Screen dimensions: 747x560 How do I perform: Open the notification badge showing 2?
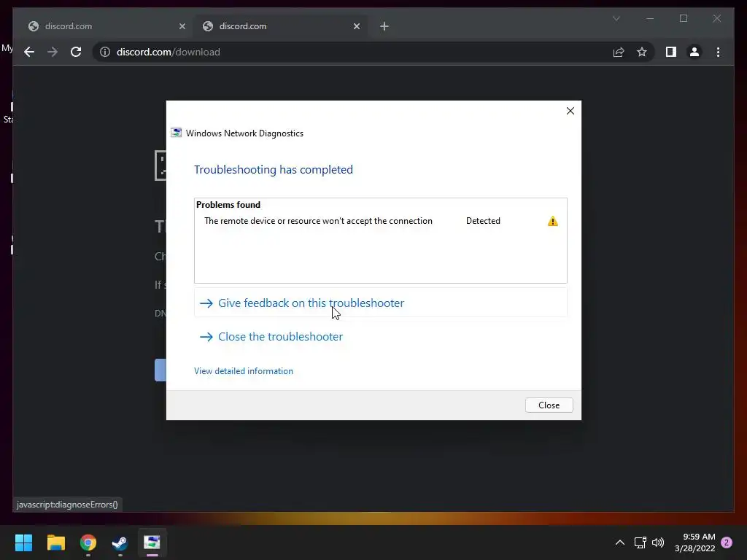pos(727,542)
